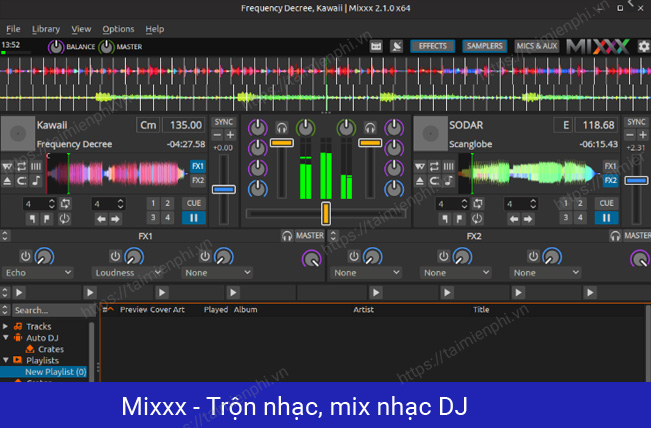Screen dimensions: 651x428
Task: Eject track icon on SODAR deck
Action: tap(420, 181)
